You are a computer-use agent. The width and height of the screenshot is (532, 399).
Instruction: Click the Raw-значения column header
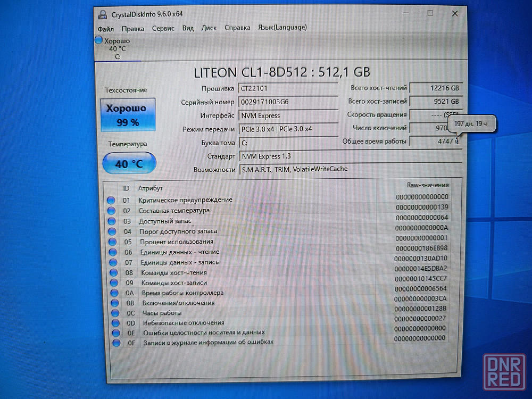point(428,185)
